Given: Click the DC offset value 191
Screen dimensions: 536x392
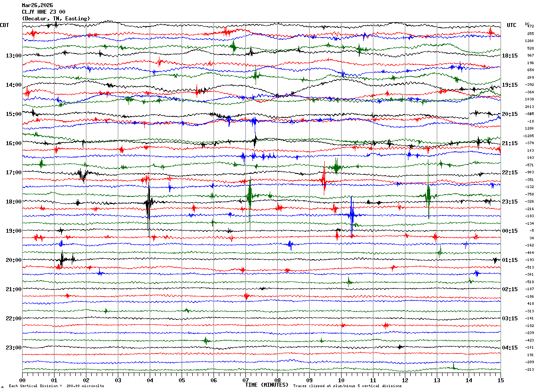Looking at the screenshot, I should point(530,355).
